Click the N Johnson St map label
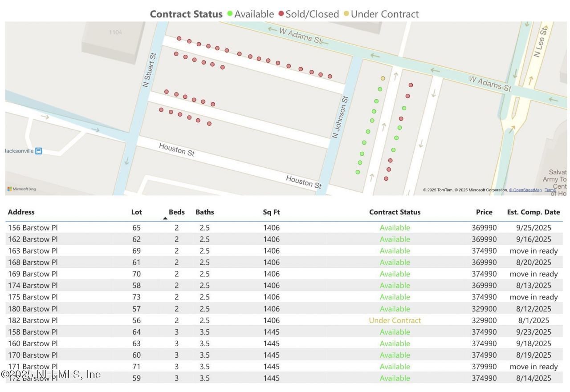 342,117
